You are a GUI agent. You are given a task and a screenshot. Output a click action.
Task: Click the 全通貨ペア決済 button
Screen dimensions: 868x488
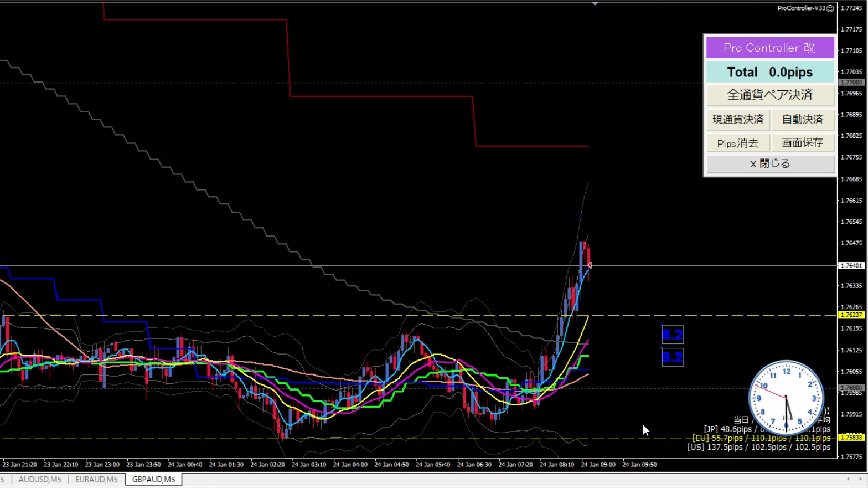(770, 95)
